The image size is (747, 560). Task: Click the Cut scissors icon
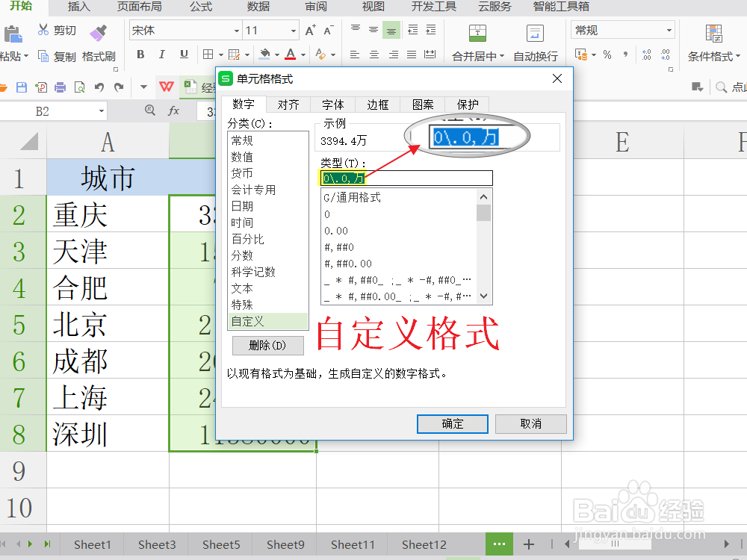[x=43, y=30]
